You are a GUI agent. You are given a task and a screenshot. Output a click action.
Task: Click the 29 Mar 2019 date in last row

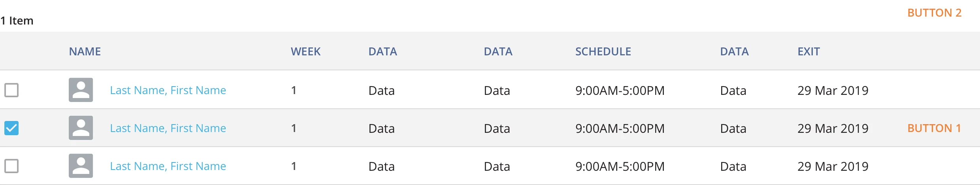click(x=833, y=166)
